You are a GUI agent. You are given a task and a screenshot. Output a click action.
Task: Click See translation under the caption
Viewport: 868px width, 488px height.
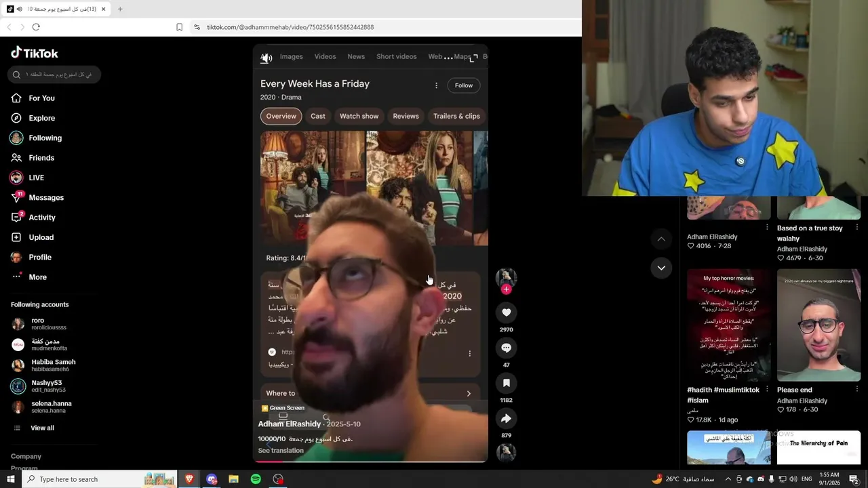point(281,451)
